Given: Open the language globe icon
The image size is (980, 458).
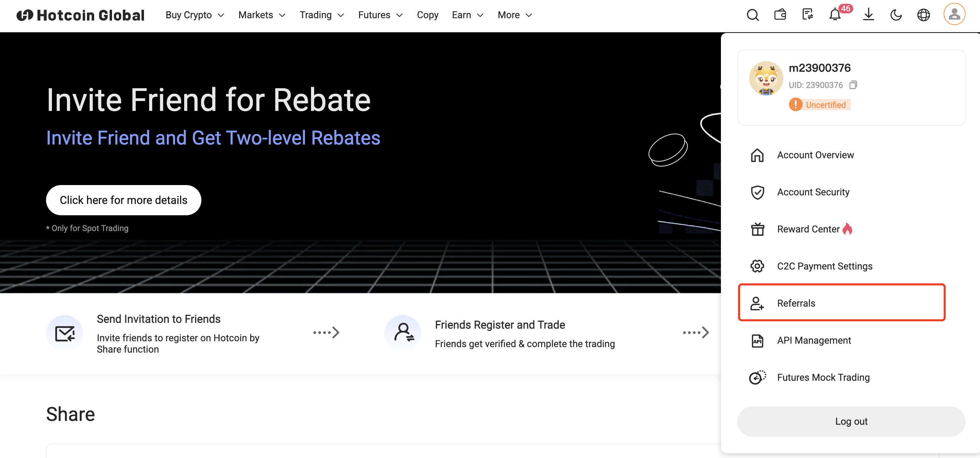Looking at the screenshot, I should (923, 15).
